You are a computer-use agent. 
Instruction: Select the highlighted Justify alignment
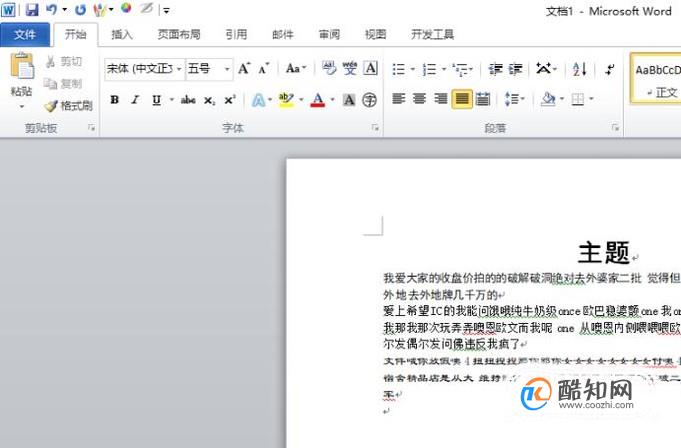pos(462,99)
